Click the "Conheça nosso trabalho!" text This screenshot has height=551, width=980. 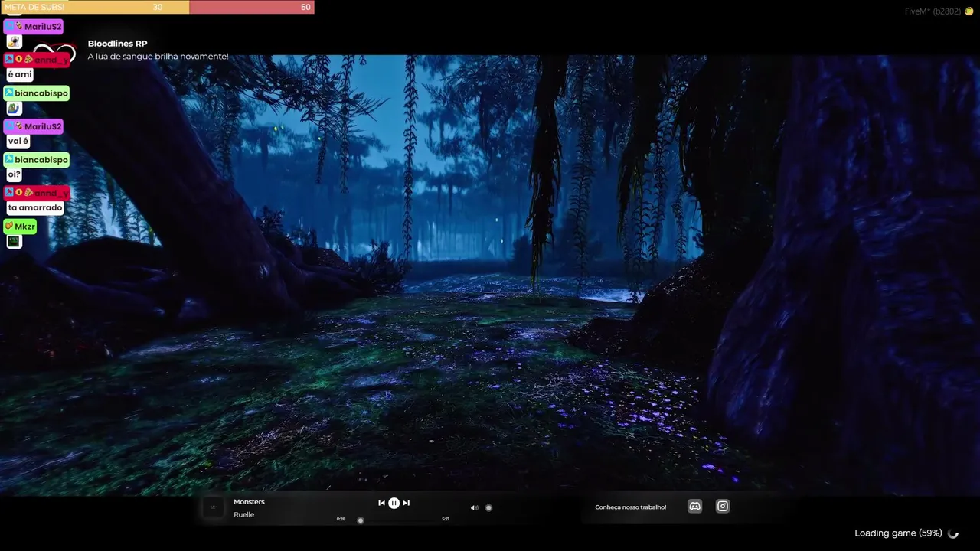[631, 507]
